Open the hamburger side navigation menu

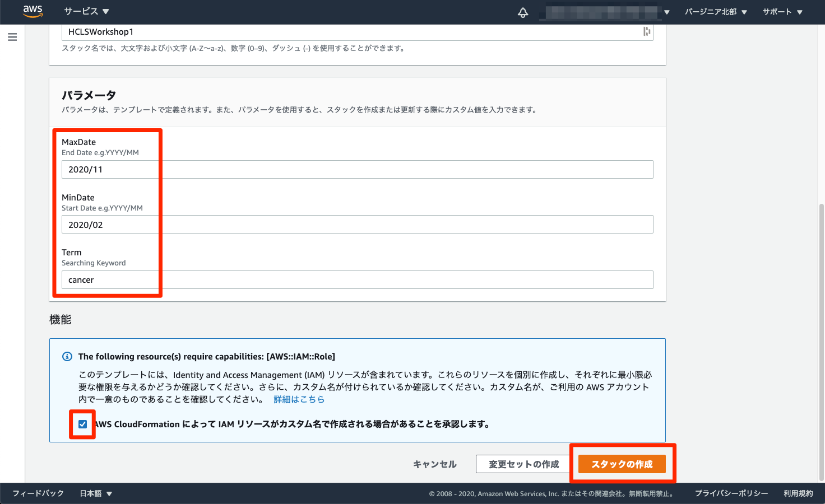[x=12, y=37]
